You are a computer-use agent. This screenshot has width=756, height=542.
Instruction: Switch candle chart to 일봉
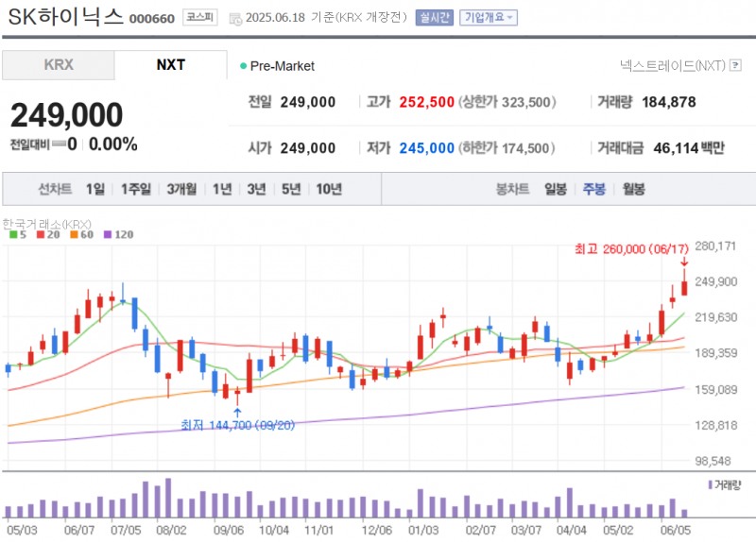[x=556, y=189]
